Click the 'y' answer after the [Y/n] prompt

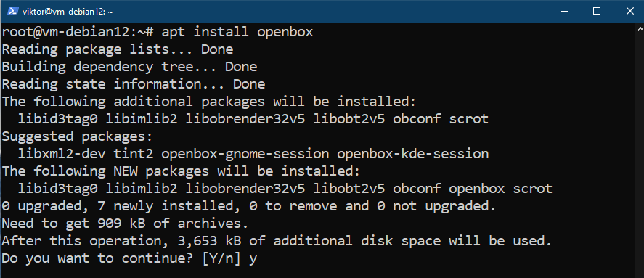[x=253, y=260]
